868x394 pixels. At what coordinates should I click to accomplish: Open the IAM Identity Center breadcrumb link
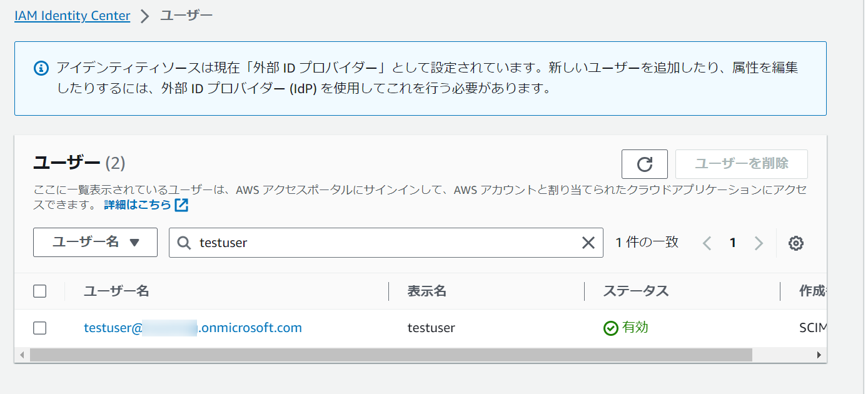[x=73, y=16]
